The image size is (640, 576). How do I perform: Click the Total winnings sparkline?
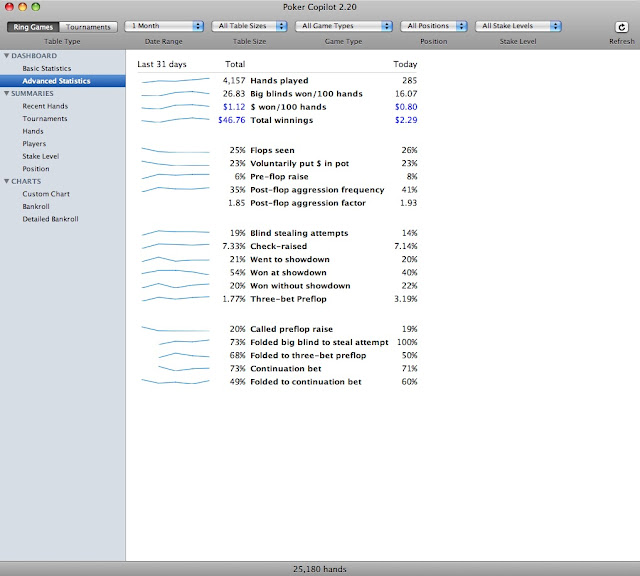[176, 120]
